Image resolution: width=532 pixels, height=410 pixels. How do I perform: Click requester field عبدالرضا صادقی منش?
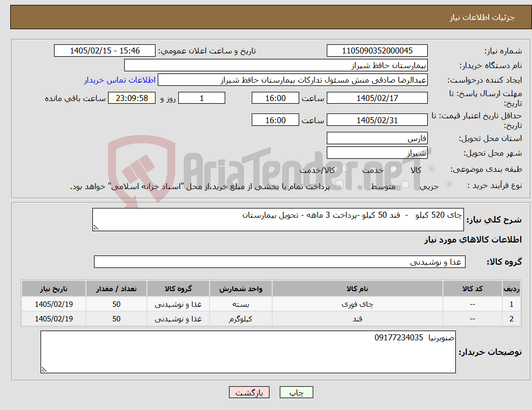coord(292,80)
